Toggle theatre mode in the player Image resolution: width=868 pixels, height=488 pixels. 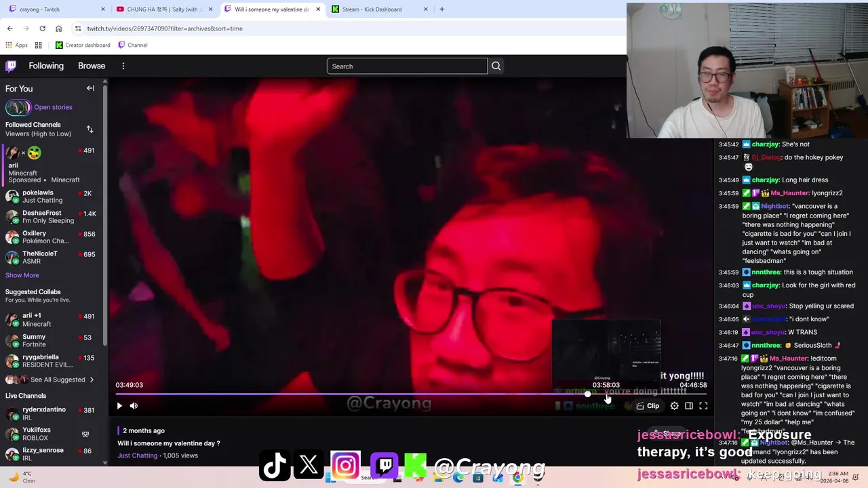[689, 406]
